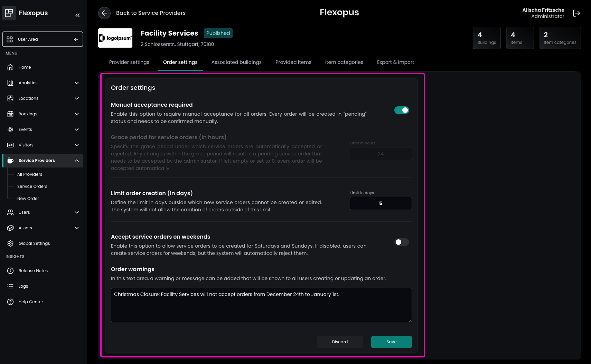Collapse the sidebar with double-chevron icon
The height and width of the screenshot is (364, 591).
(x=77, y=15)
